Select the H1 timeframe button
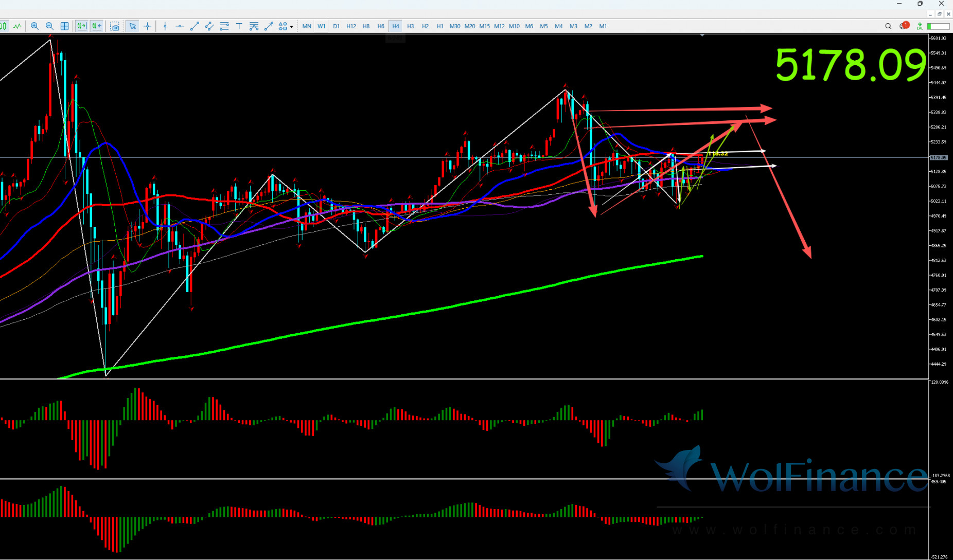This screenshot has width=953, height=560. click(440, 26)
